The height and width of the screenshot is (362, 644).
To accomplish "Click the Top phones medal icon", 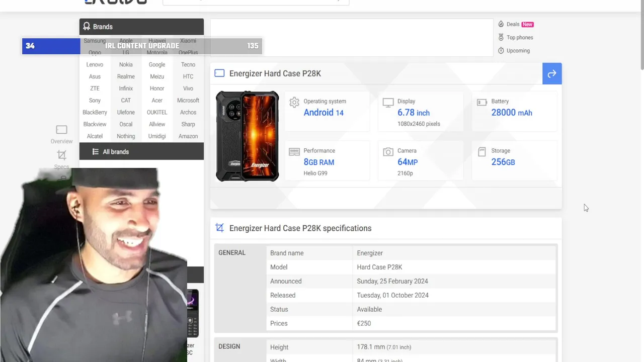I will 501,37.
